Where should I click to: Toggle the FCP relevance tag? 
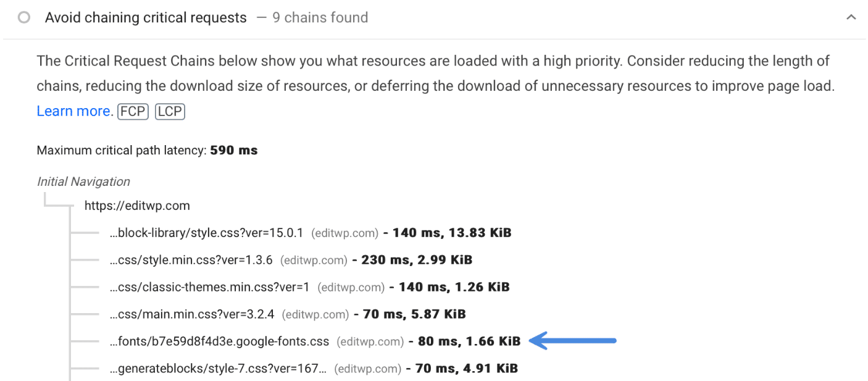pos(132,111)
